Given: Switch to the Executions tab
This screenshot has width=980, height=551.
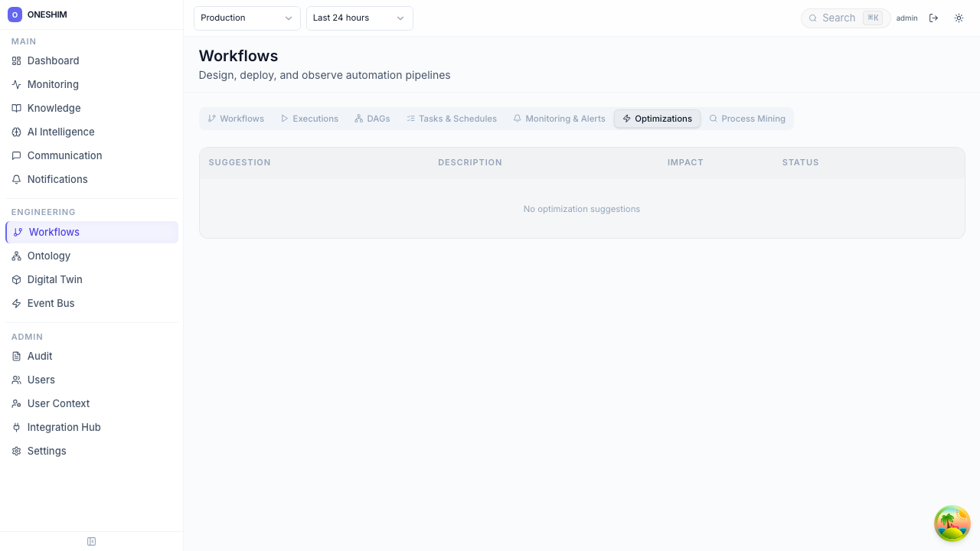Looking at the screenshot, I should click(x=309, y=119).
